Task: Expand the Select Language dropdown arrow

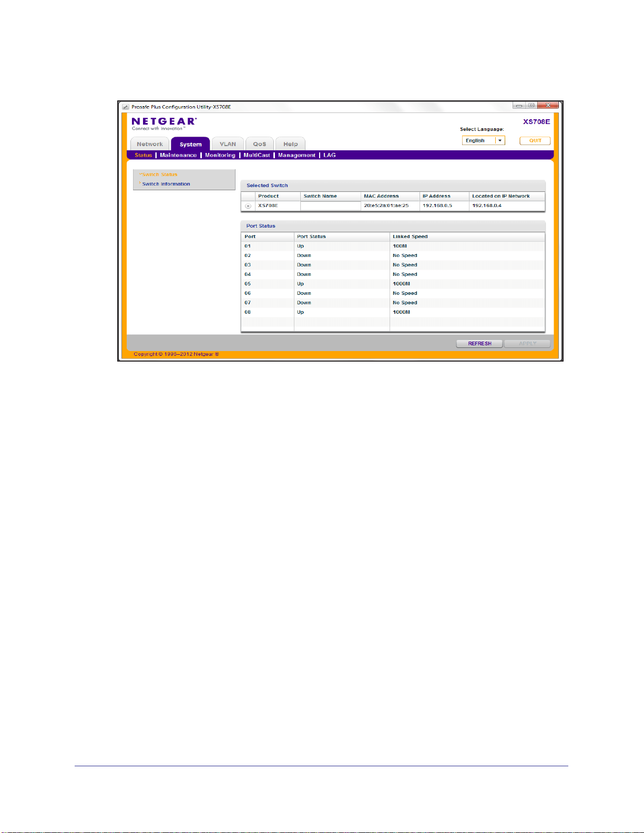Action: point(500,140)
